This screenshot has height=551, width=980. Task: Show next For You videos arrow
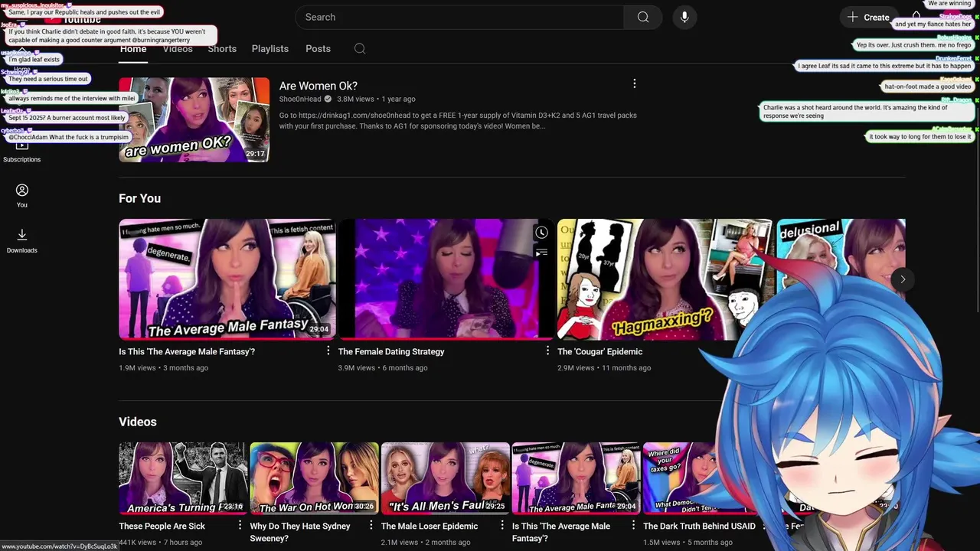point(903,279)
